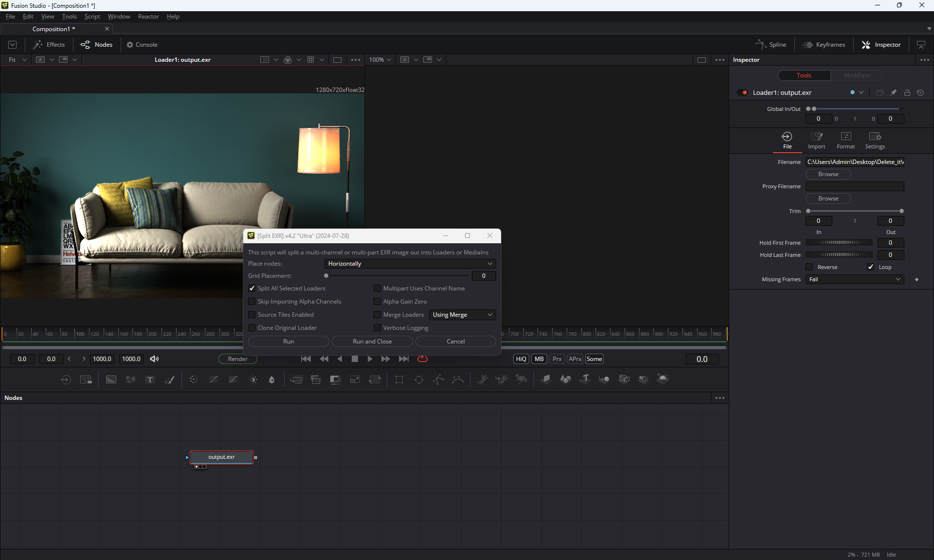This screenshot has height=560, width=934.
Task: Open the Place nodes Horizontally dropdown
Action: click(410, 264)
